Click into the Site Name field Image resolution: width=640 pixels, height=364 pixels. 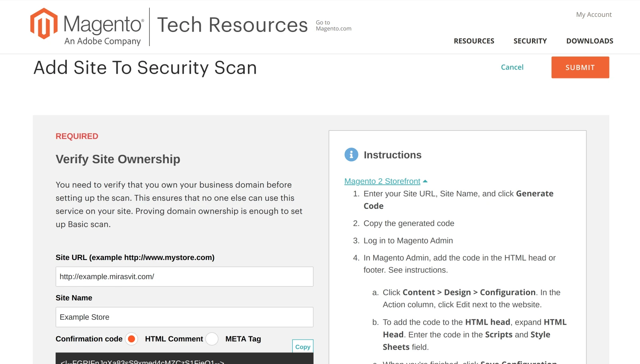(184, 317)
